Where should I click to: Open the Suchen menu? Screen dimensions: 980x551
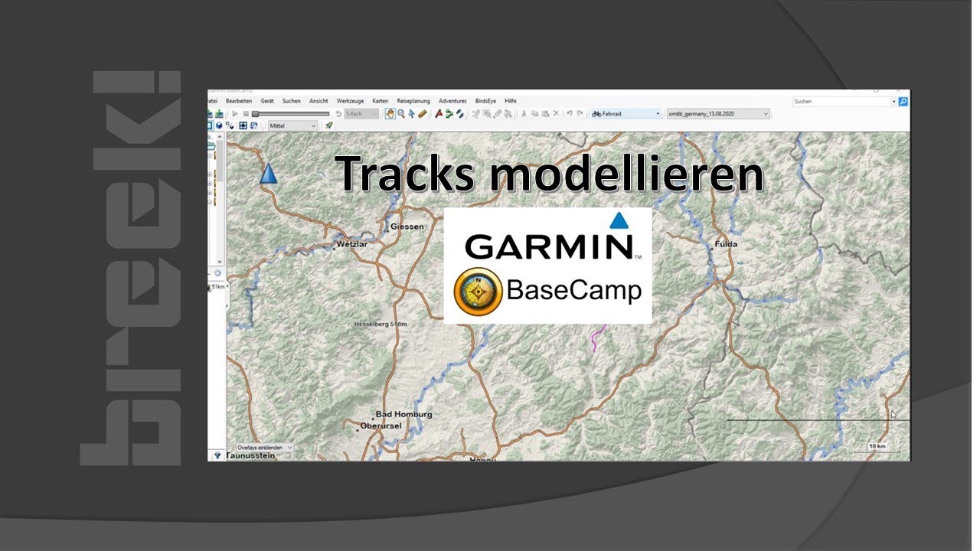[x=291, y=101]
